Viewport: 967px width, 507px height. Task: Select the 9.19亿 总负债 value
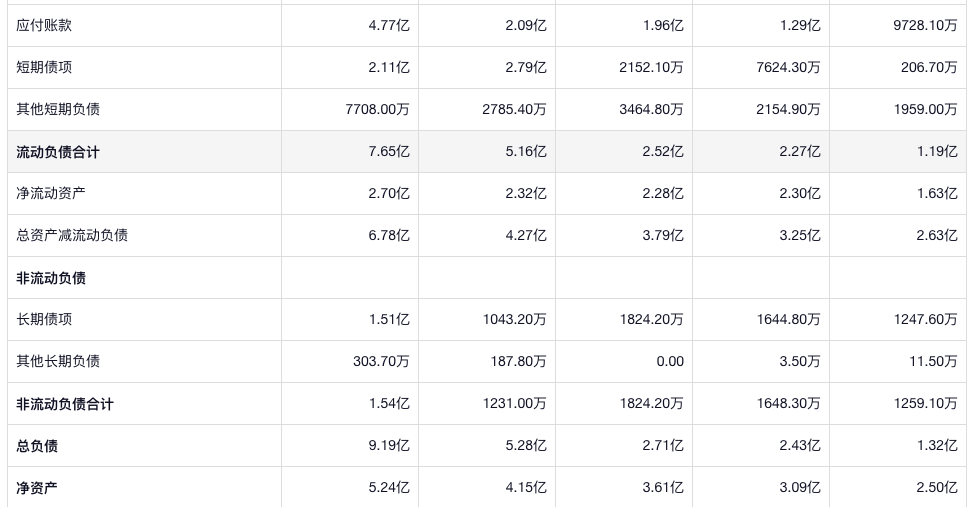tap(389, 446)
